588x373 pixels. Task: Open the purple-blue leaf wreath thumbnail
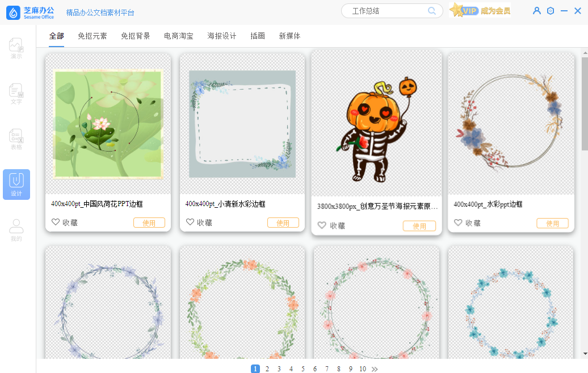tap(108, 303)
